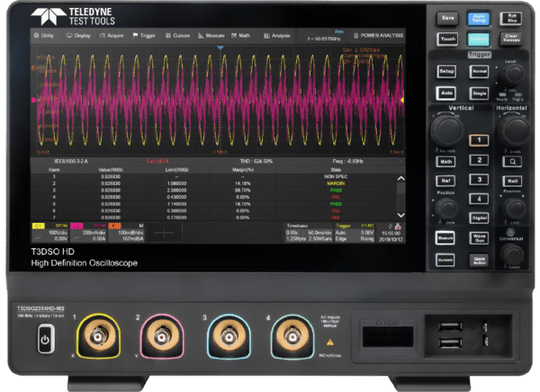Image resolution: width=540 pixels, height=392 pixels.
Task: Open the Acquire menu on the screen
Action: click(112, 35)
